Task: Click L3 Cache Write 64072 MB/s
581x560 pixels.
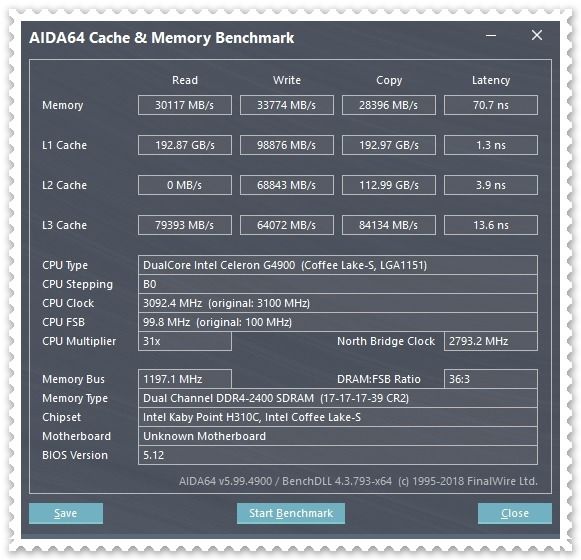Action: 287,225
